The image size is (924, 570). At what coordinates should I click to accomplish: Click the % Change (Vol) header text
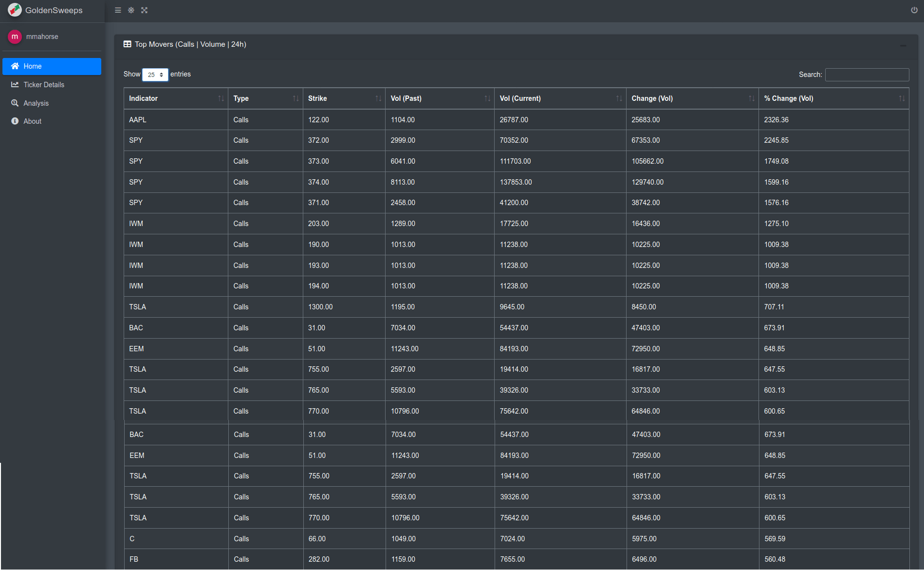click(789, 98)
